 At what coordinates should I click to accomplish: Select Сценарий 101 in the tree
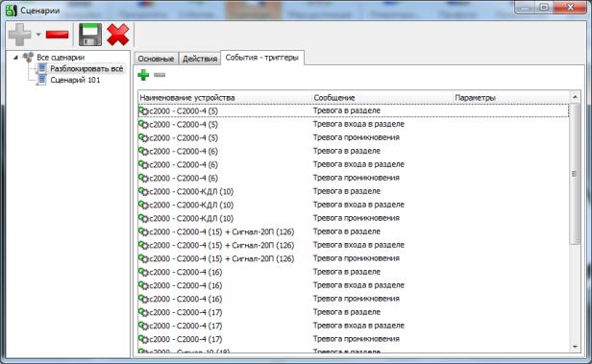click(75, 80)
